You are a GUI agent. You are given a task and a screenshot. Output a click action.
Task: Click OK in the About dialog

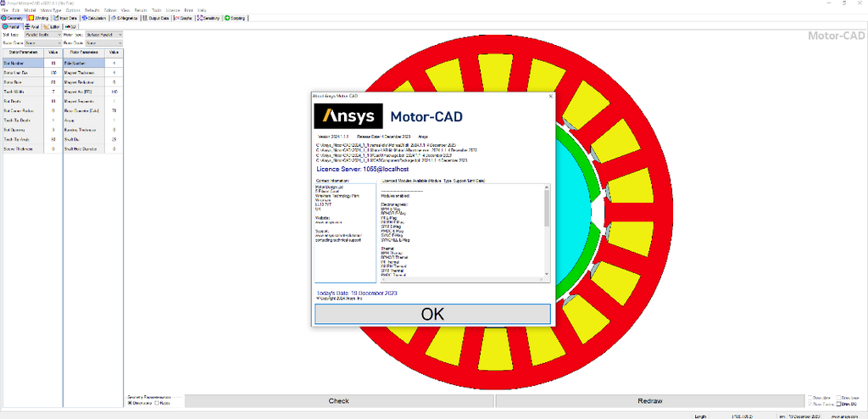(x=432, y=314)
